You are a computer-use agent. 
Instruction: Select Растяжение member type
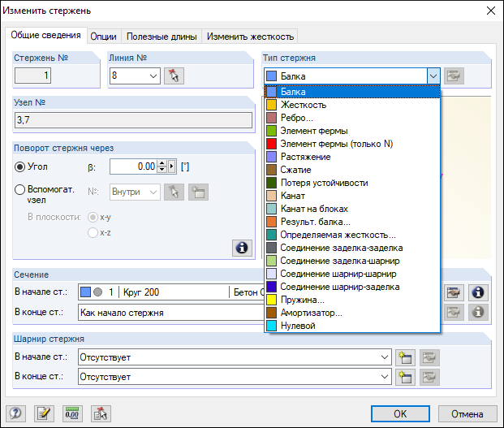[x=352, y=157]
